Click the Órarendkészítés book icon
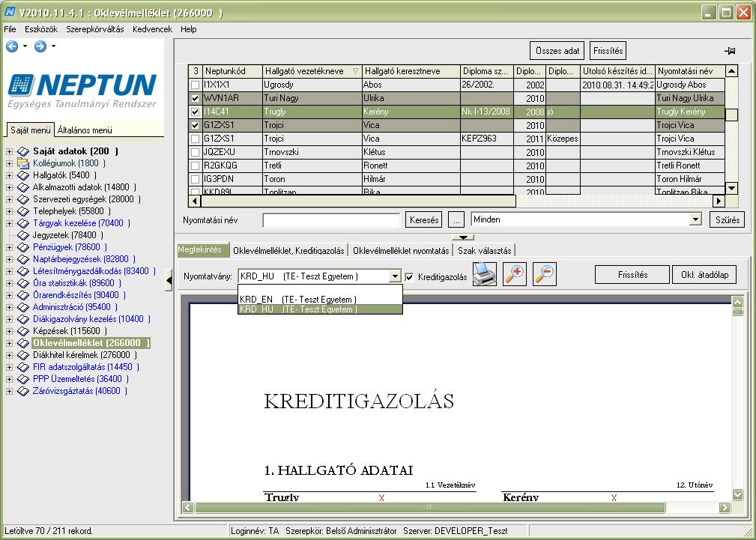Screen dimensions: 756x540 click(23, 295)
